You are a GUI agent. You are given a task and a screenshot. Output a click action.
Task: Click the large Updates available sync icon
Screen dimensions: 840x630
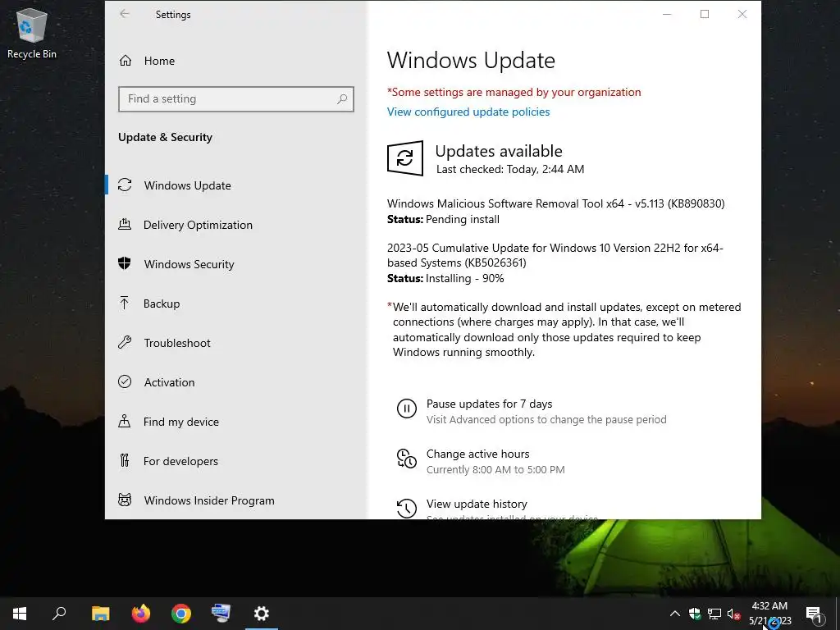(x=405, y=158)
